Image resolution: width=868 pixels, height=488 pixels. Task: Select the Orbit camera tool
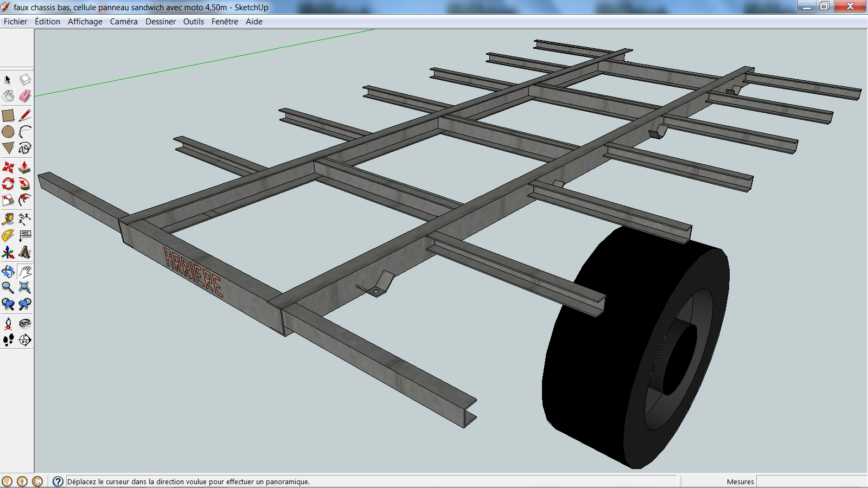8,271
